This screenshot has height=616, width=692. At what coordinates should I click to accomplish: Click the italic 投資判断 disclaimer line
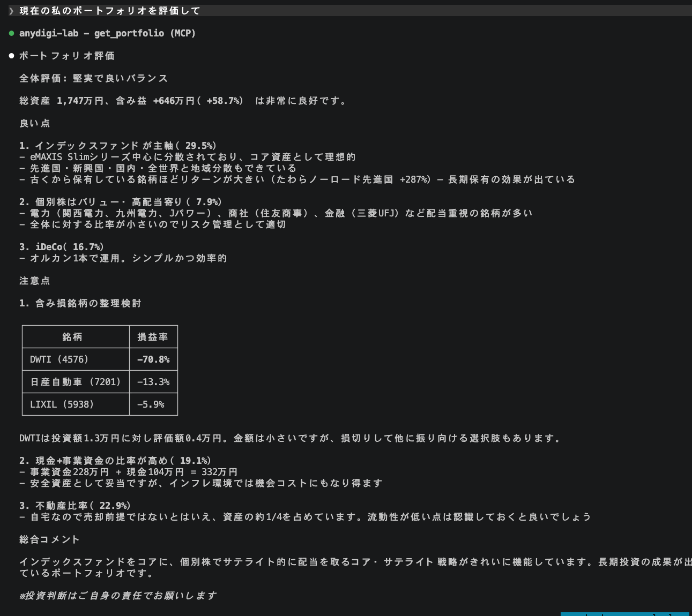[x=118, y=596]
